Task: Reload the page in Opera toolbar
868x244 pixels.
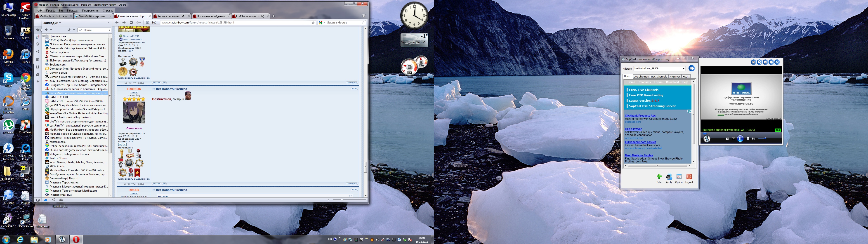Action: (x=131, y=23)
